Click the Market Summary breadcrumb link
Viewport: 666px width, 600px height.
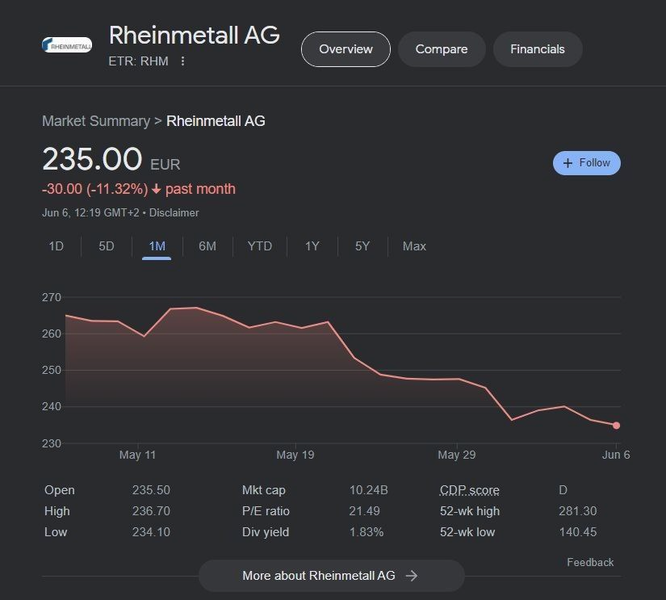[x=95, y=121]
